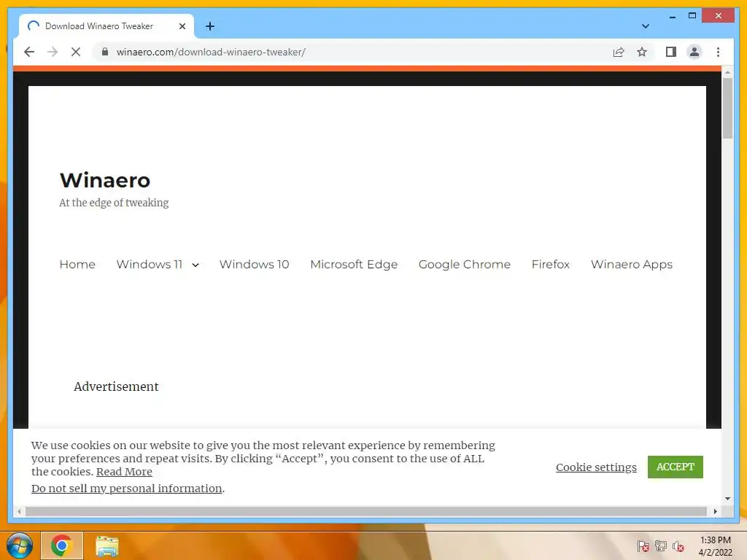Open the Chrome side panel

click(x=671, y=52)
